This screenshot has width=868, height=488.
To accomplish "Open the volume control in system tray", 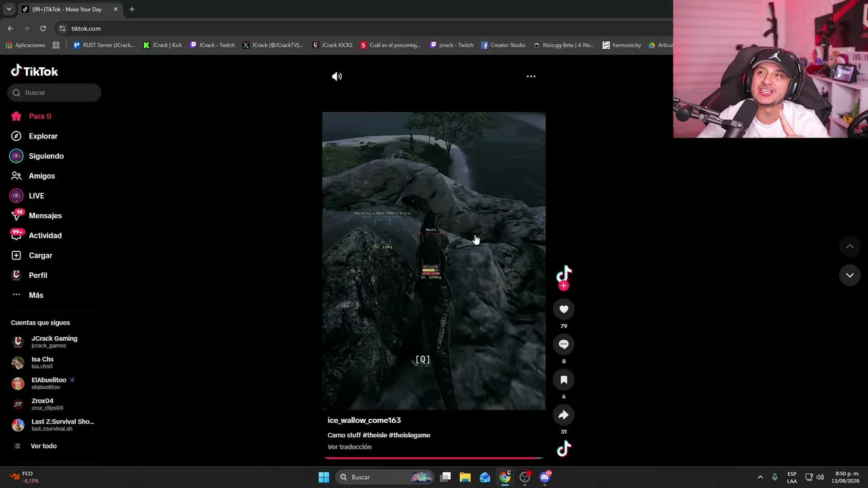I will click(x=820, y=477).
